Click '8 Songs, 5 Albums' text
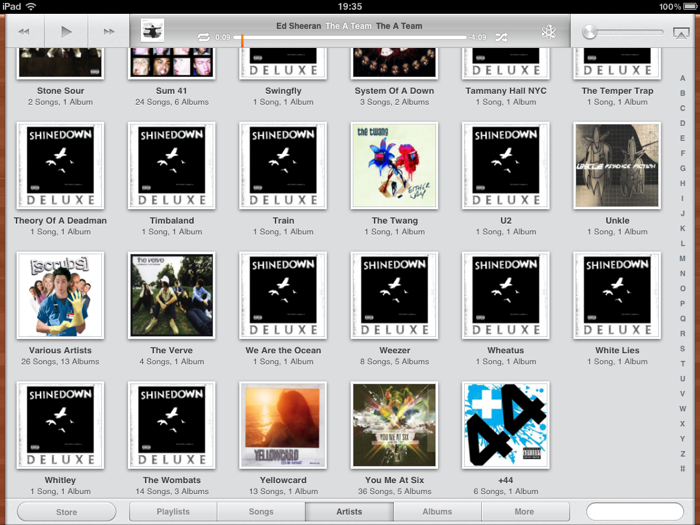The height and width of the screenshot is (525, 700). coord(394,362)
